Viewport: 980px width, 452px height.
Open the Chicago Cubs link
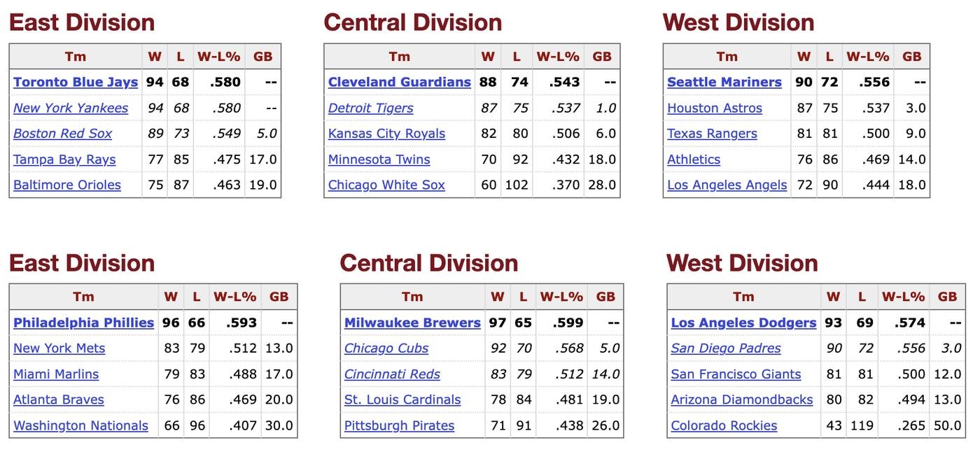[x=386, y=348]
